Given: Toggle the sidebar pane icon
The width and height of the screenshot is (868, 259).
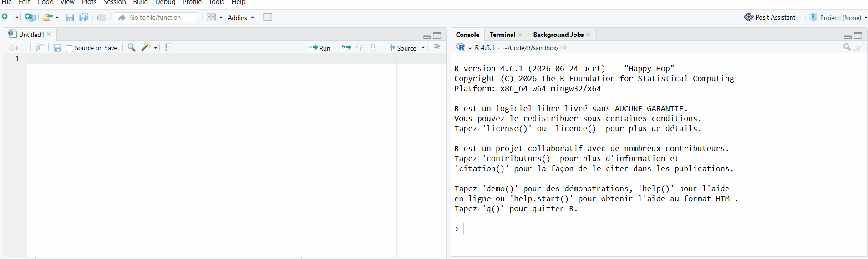Looking at the screenshot, I should pos(268,17).
